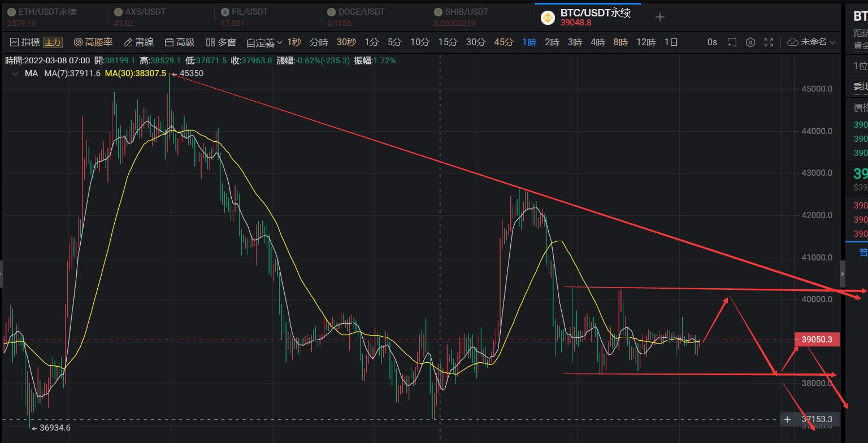Expand the left side panel handle

pos(1,274)
